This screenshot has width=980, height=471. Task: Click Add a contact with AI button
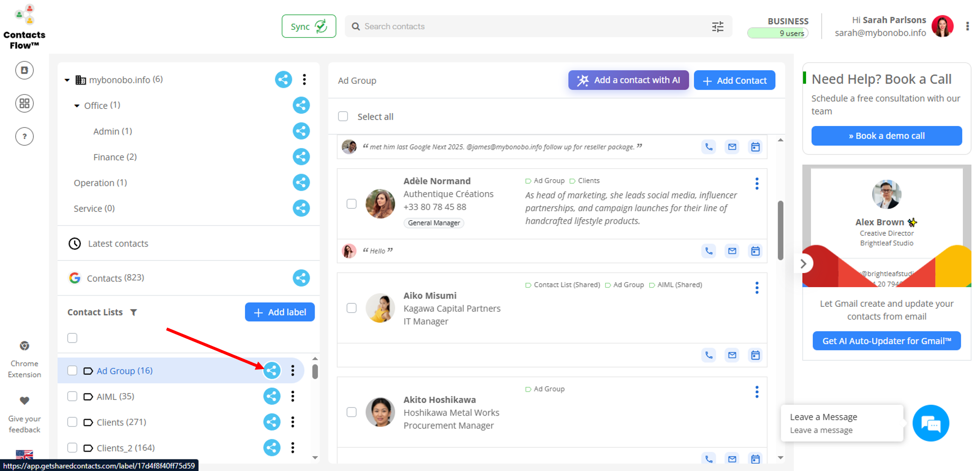pos(628,80)
